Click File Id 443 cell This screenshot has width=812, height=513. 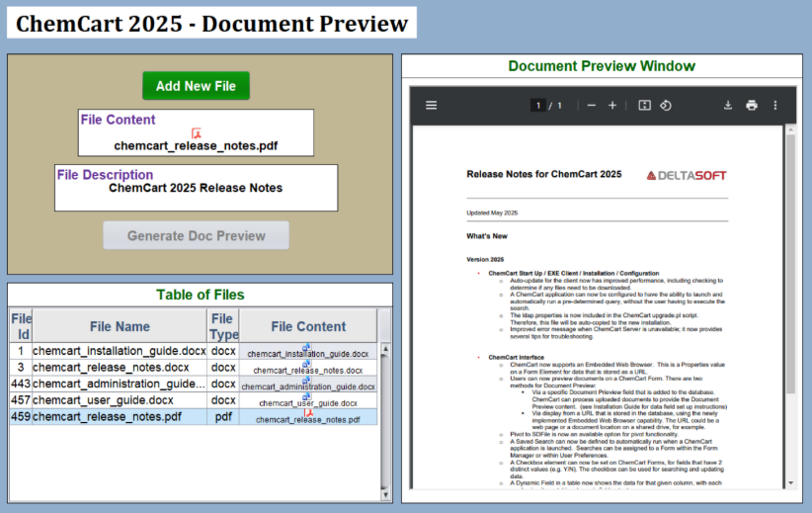click(21, 384)
